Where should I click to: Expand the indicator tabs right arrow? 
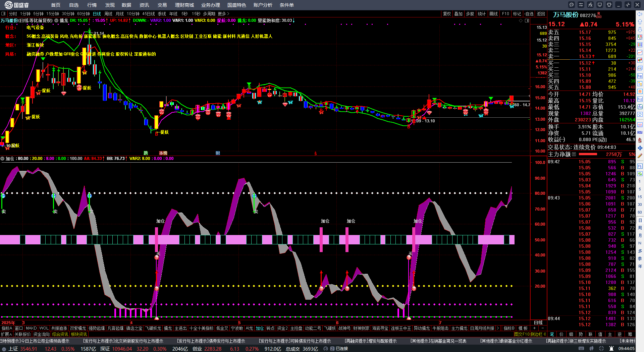click(x=498, y=328)
